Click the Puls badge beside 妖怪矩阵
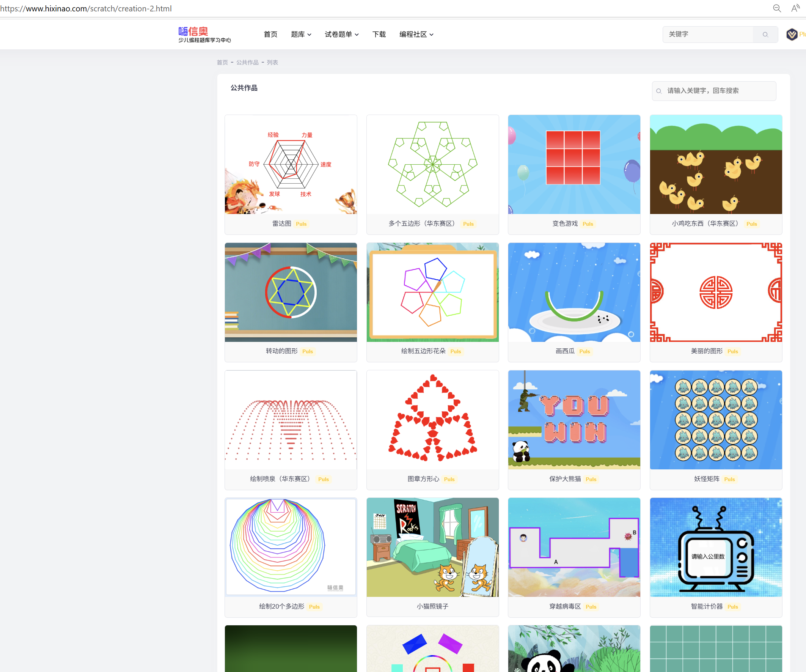The width and height of the screenshot is (806, 672). pos(729,479)
